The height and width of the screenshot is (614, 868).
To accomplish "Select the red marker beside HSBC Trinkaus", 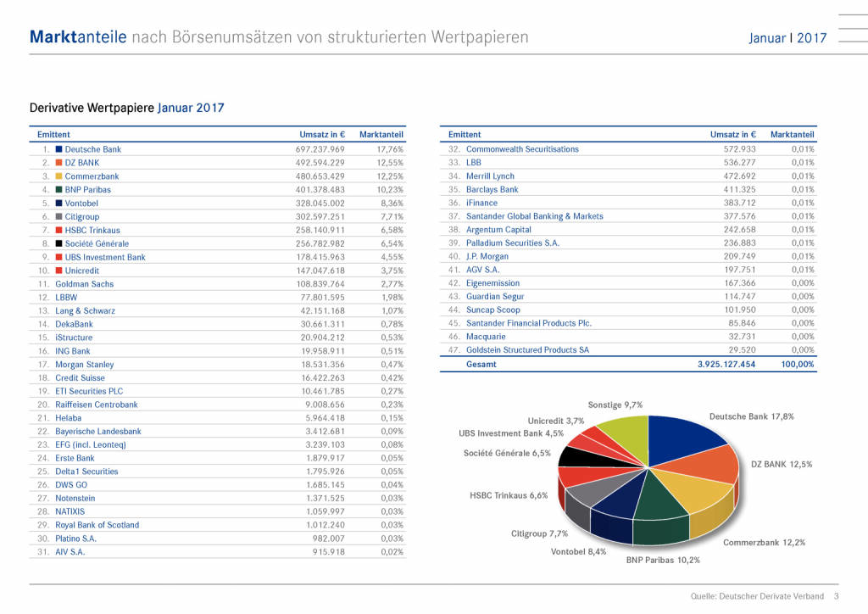I will [58, 230].
